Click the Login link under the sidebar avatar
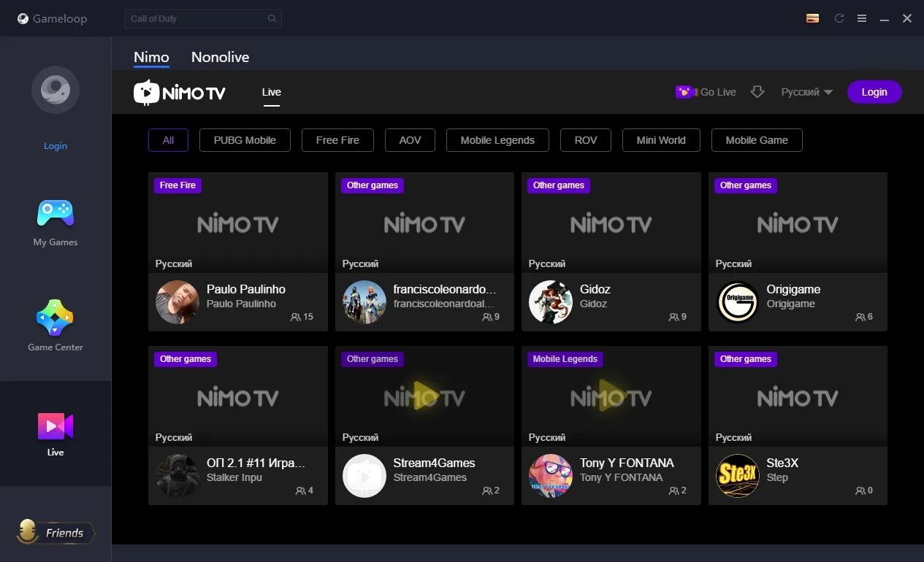 (56, 146)
